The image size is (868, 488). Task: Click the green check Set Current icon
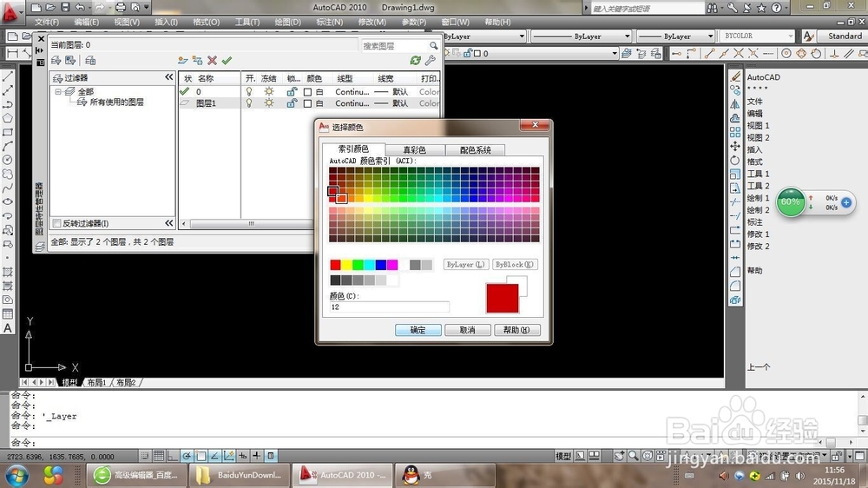click(x=227, y=61)
